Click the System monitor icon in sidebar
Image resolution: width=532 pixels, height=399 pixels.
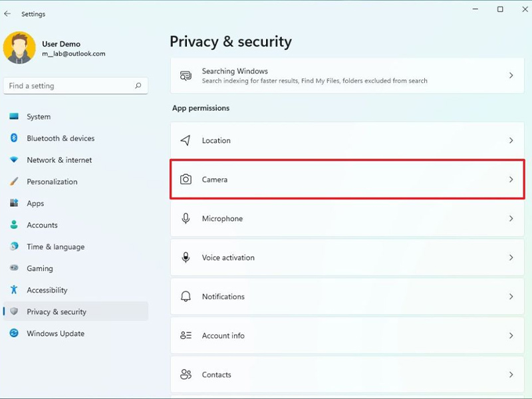pos(14,116)
